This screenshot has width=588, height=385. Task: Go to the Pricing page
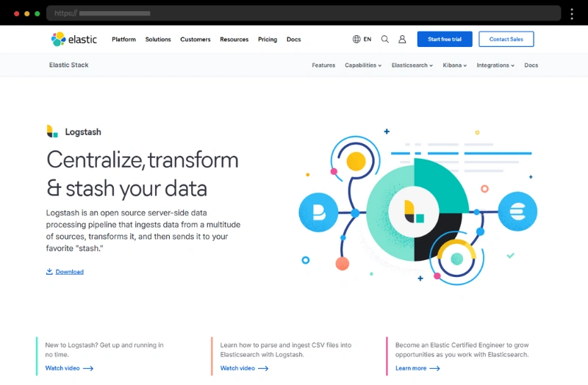point(268,40)
